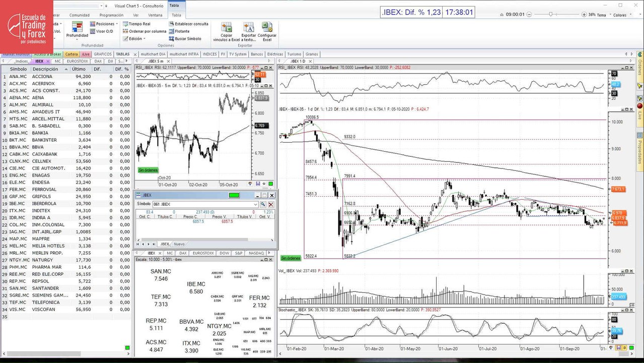Image resolution: width=644 pixels, height=363 pixels.
Task: Select the EUROSTOXX tab in table panel
Action: click(77, 61)
